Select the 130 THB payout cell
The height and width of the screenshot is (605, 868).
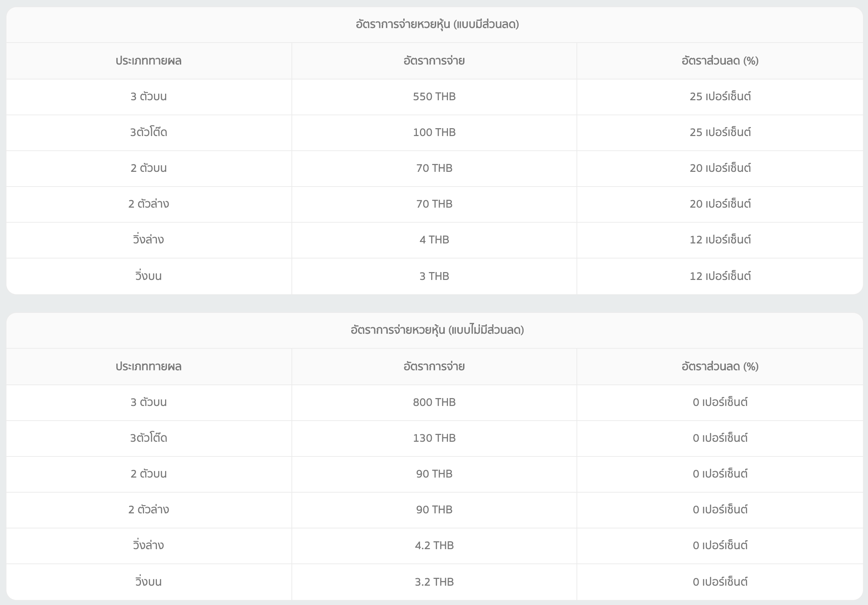(434, 438)
